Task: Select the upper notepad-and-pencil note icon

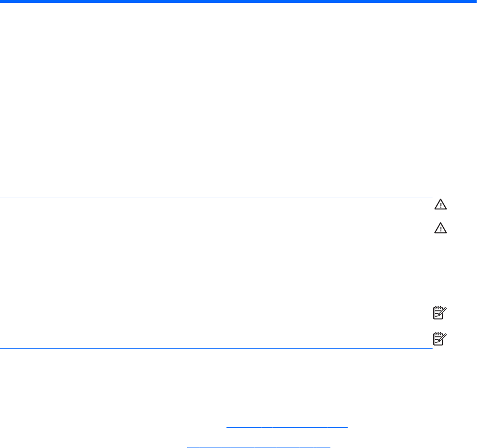Action: [x=439, y=313]
